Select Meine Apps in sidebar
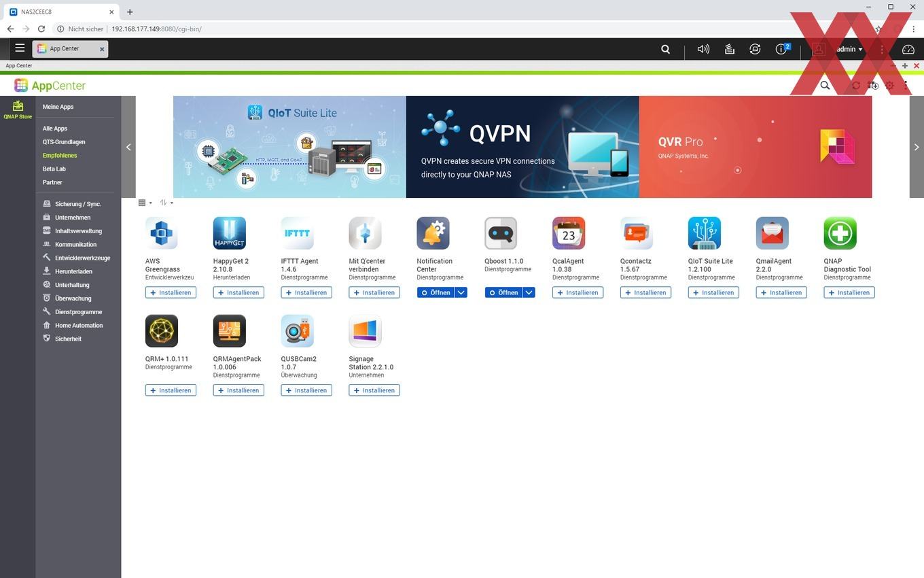This screenshot has height=578, width=924. point(58,107)
